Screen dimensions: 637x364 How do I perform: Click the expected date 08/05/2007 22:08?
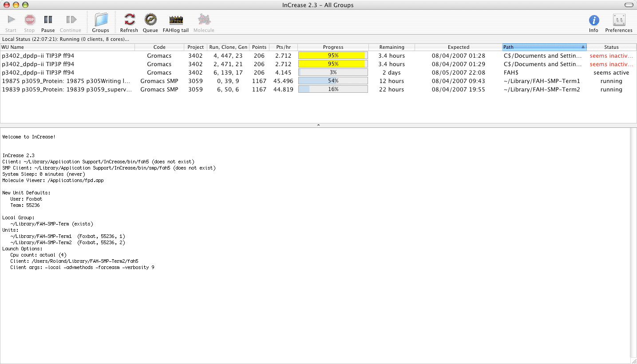point(459,73)
